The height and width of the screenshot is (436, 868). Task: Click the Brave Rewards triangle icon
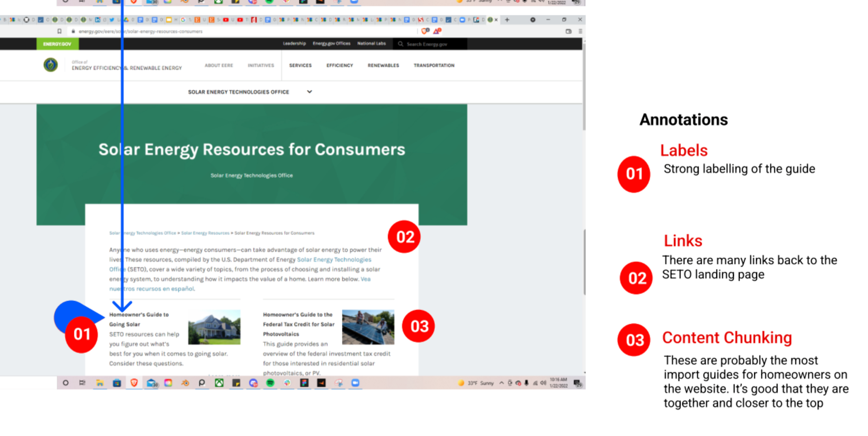437,31
